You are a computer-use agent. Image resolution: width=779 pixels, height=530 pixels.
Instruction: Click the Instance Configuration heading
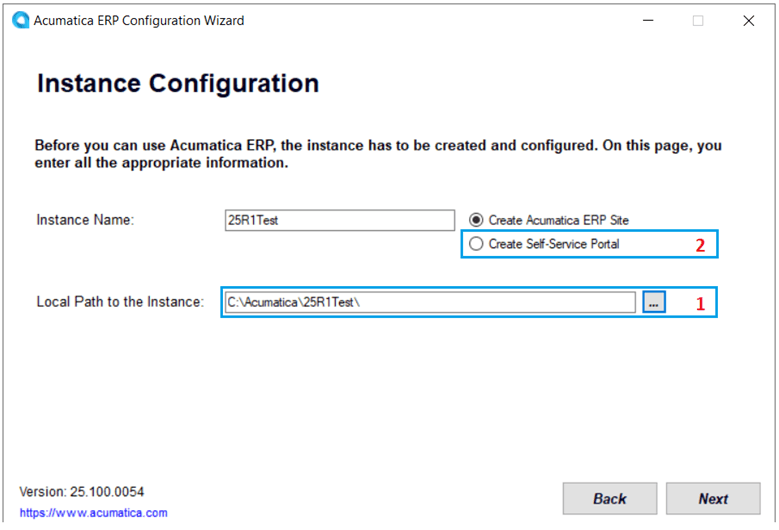(x=178, y=84)
